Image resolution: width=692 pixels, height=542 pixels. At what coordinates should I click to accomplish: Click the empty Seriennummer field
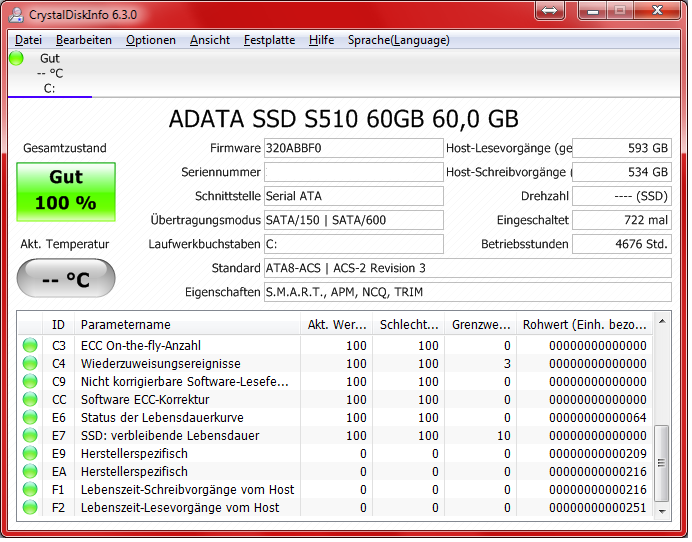pyautogui.click(x=354, y=172)
